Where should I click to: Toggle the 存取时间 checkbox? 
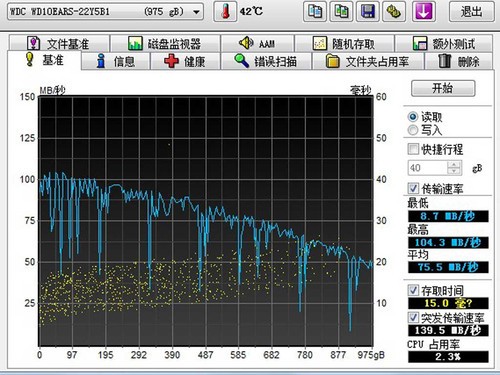pos(413,290)
